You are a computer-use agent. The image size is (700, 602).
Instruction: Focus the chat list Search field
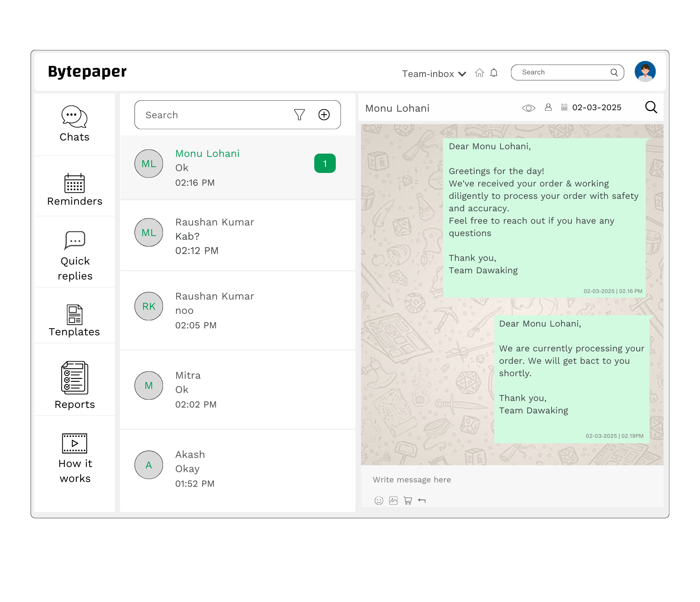[x=238, y=115]
